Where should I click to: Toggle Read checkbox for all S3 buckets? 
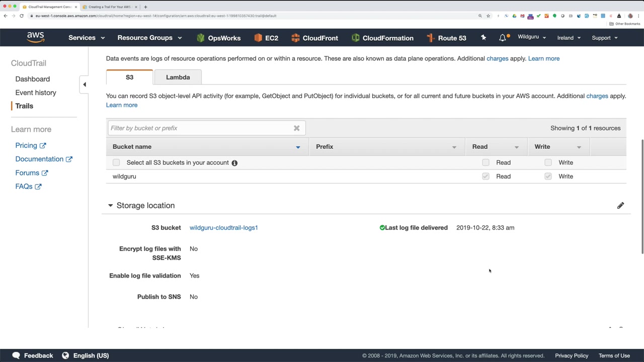point(486,162)
